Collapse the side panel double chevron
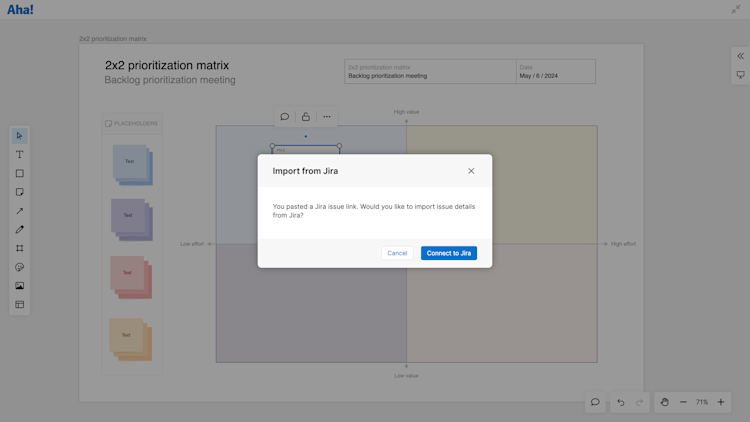Screen dimensions: 750x422 point(740,56)
